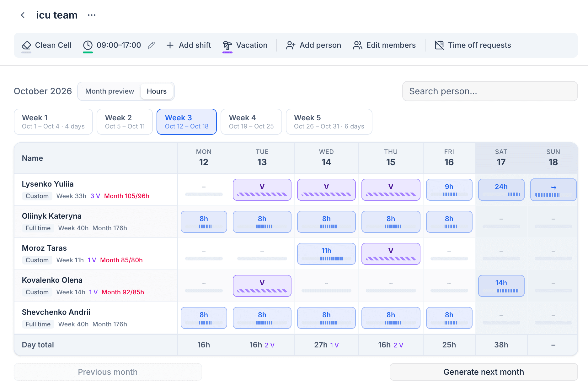Click the plus icon for Add shift
Screen dimensions: 588x387
(x=170, y=45)
